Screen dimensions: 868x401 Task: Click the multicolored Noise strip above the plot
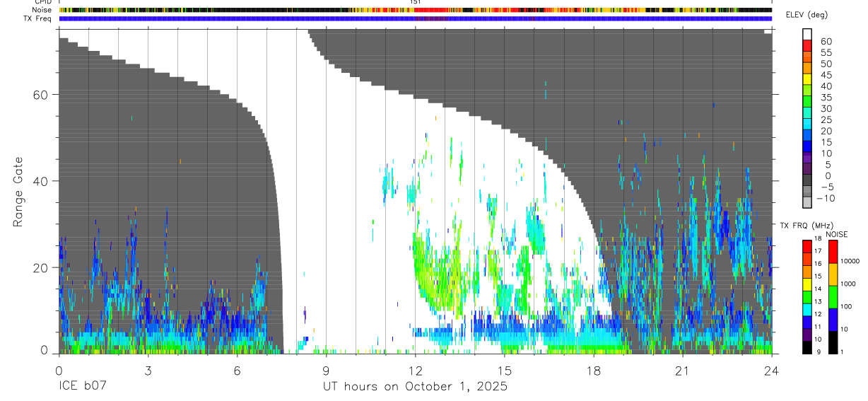(x=415, y=11)
